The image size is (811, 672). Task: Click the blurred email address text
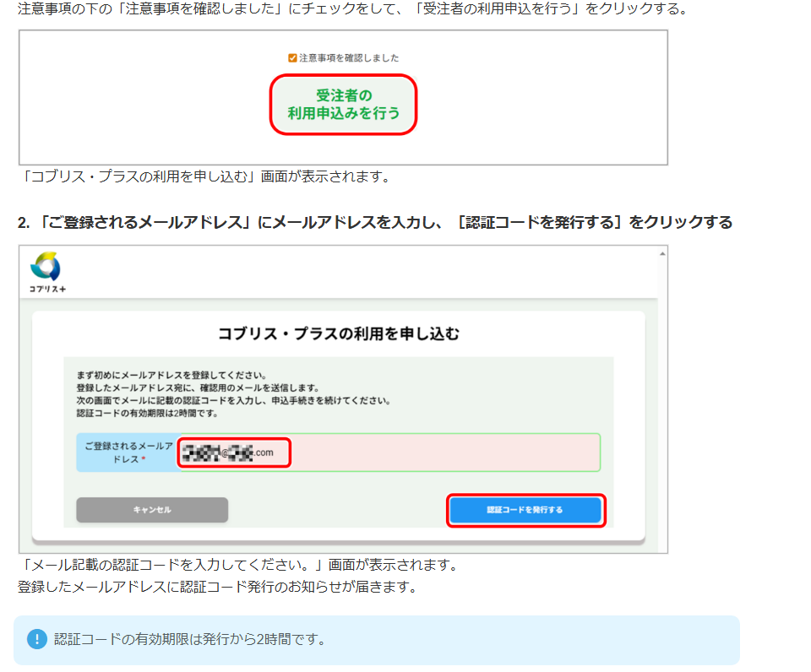tap(228, 453)
